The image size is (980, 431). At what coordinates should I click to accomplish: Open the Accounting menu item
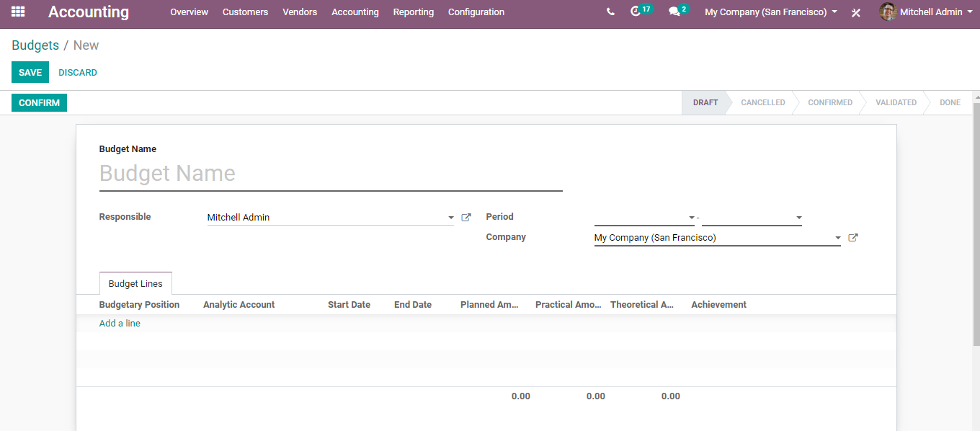[x=355, y=12]
